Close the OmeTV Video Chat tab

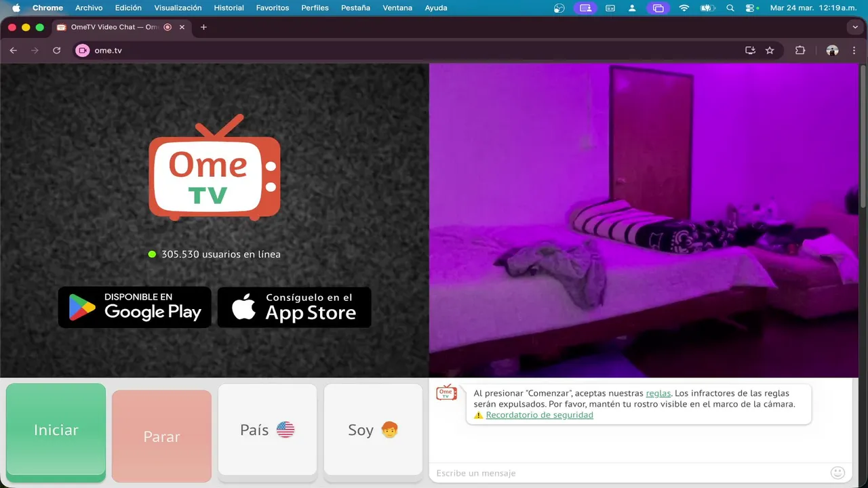(x=182, y=27)
